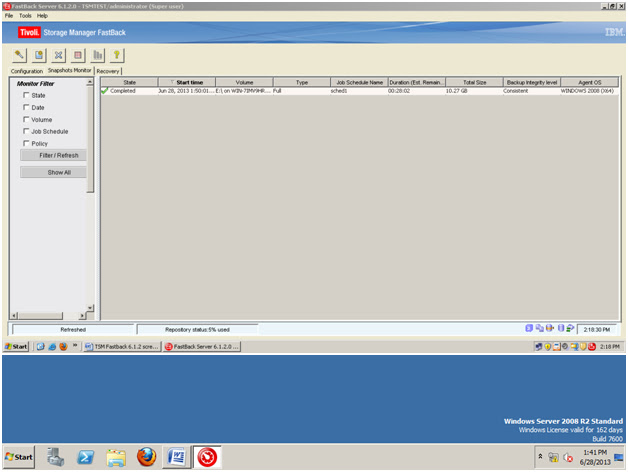The height and width of the screenshot is (472, 628).
Task: Click the yellow question mark help icon
Action: 117,55
